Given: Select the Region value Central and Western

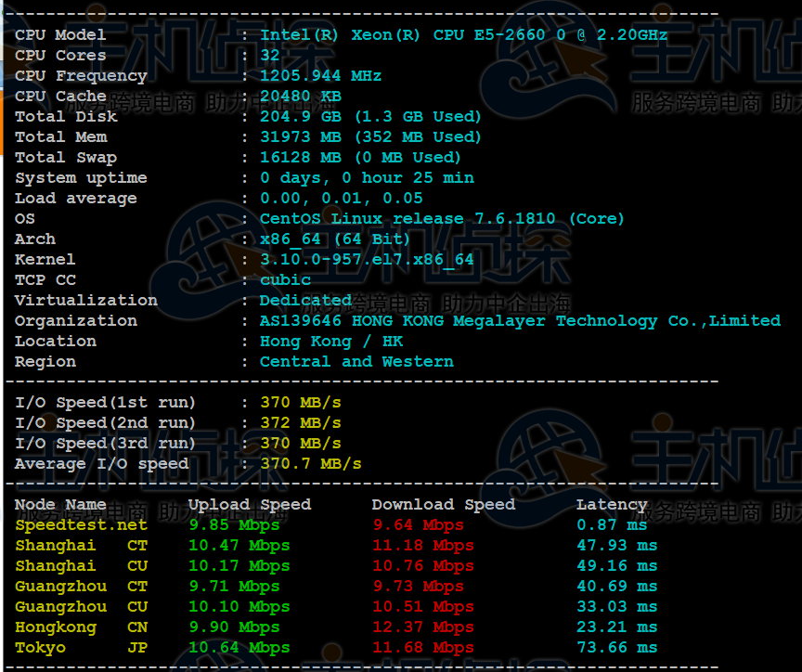Looking at the screenshot, I should click(356, 362).
